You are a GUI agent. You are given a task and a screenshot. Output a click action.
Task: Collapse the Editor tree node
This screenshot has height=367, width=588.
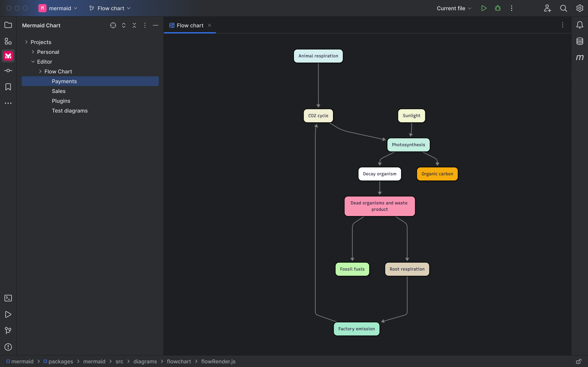33,61
